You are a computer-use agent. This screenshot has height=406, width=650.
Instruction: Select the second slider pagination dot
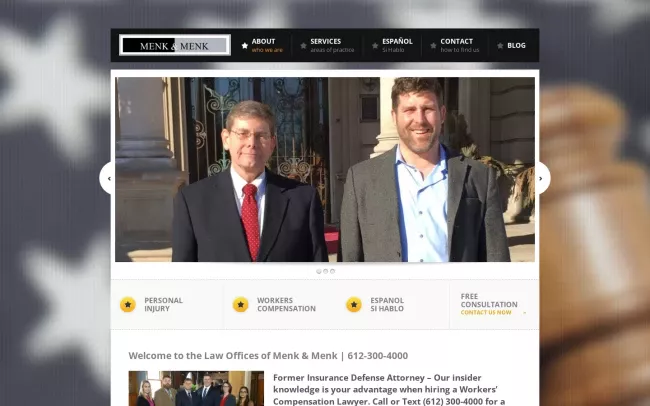pos(326,271)
